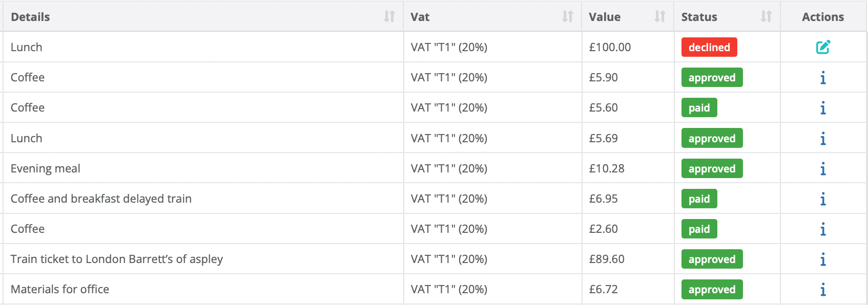Open info for London train ticket

coord(823,259)
